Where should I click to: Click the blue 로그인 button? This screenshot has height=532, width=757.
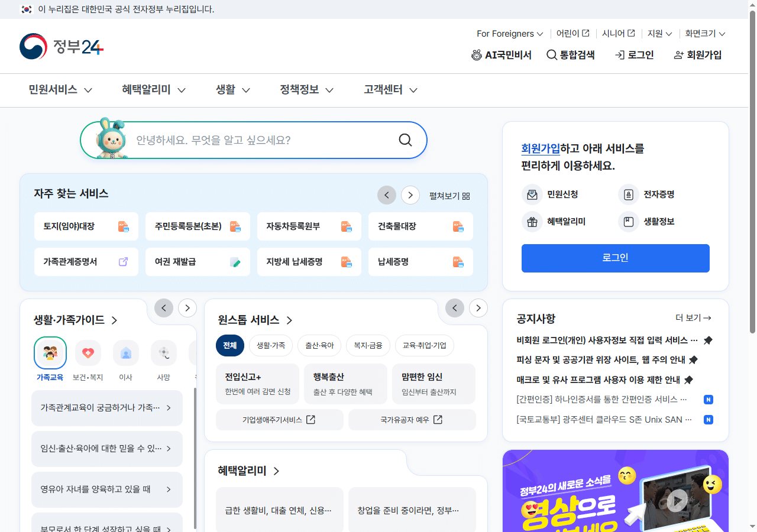(x=616, y=258)
